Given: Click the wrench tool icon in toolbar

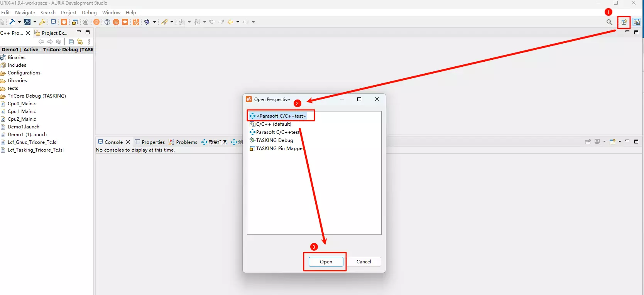Looking at the screenshot, I should coord(42,22).
